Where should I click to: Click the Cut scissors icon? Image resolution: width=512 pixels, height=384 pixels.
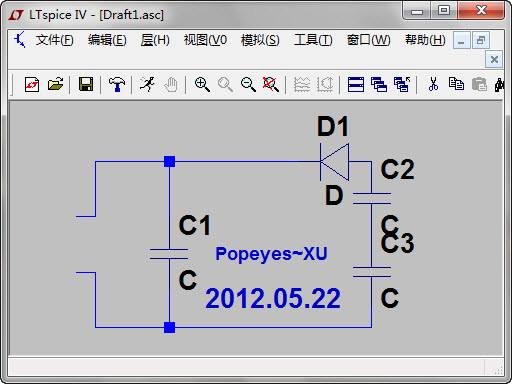[x=433, y=84]
